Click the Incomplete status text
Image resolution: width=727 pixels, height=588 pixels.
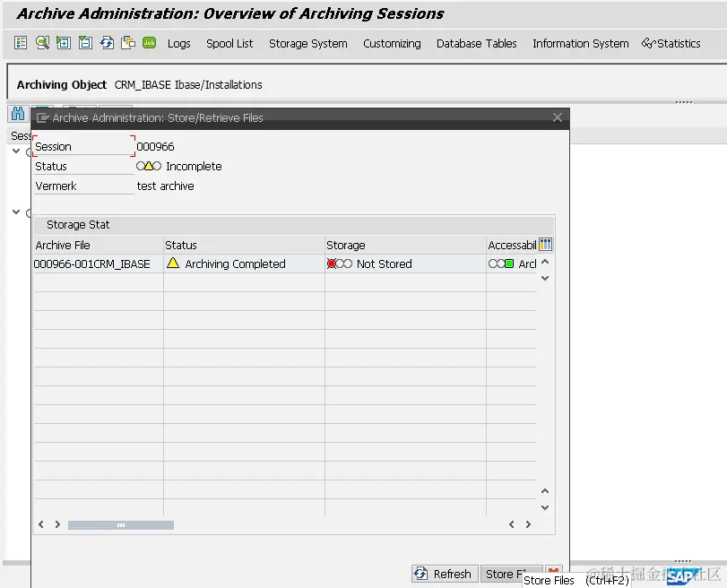194,167
